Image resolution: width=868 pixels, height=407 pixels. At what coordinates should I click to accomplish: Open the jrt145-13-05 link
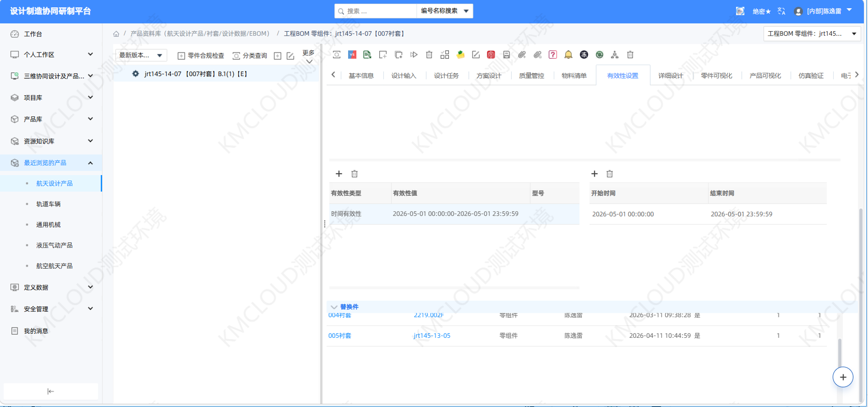432,336
